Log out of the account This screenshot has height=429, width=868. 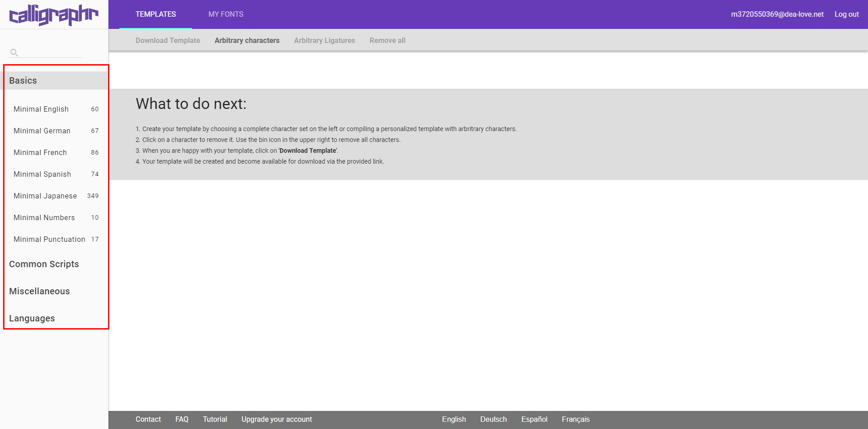click(846, 14)
